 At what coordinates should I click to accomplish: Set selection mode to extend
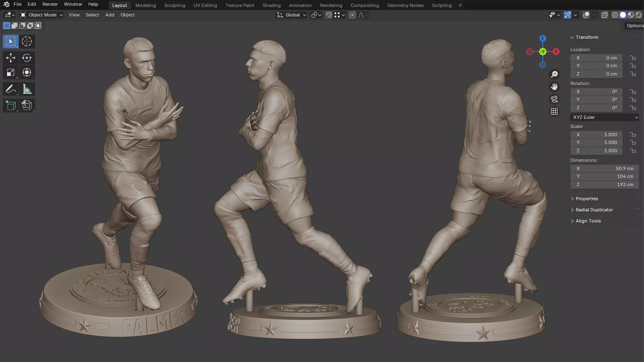pos(14,25)
